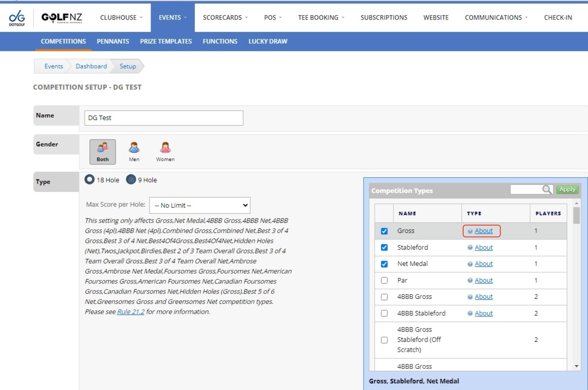The width and height of the screenshot is (588, 390).
Task: Select the 9 Hole radio option
Action: coord(131,179)
